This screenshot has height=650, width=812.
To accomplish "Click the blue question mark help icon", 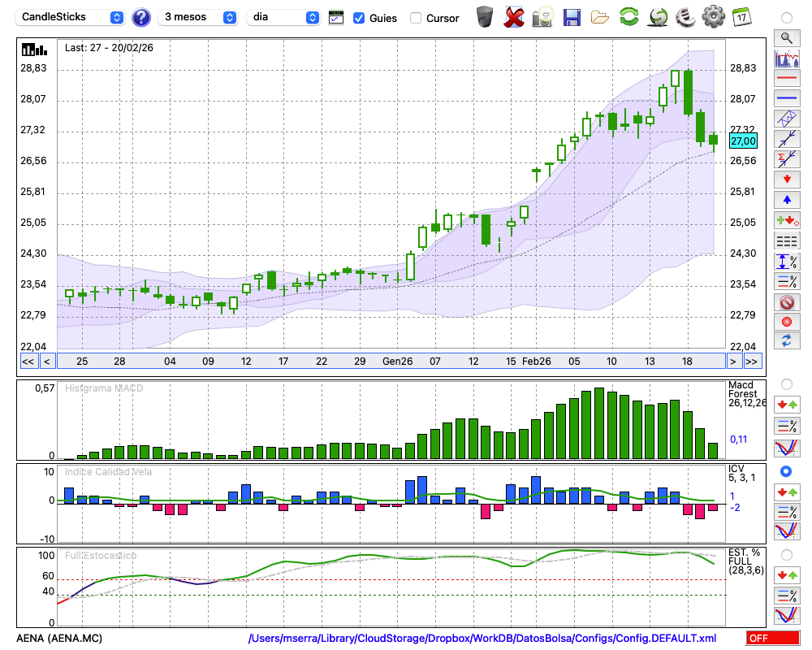I will 141,17.
